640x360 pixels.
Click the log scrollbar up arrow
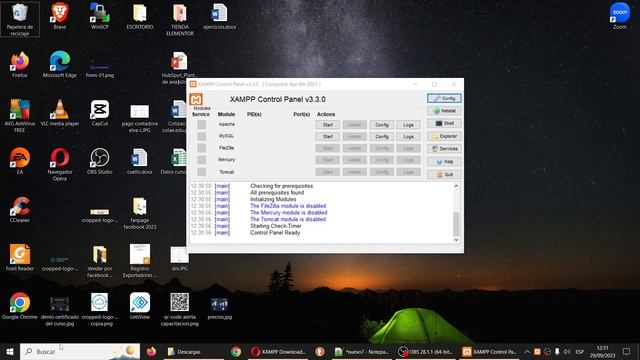click(456, 186)
